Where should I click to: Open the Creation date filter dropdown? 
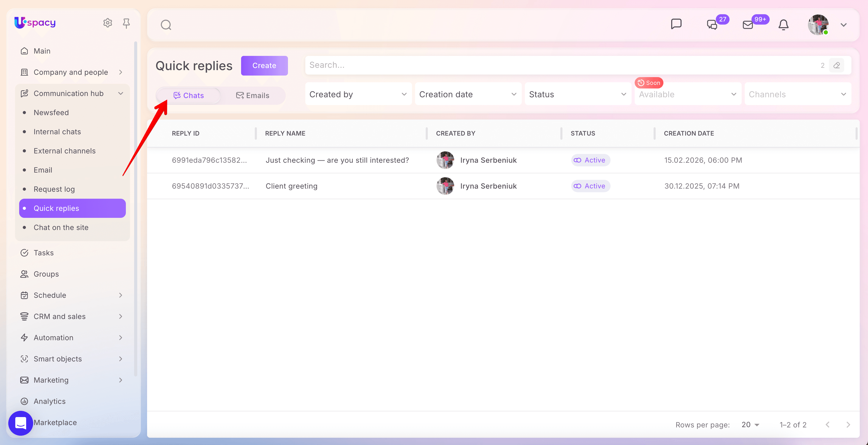[468, 94]
